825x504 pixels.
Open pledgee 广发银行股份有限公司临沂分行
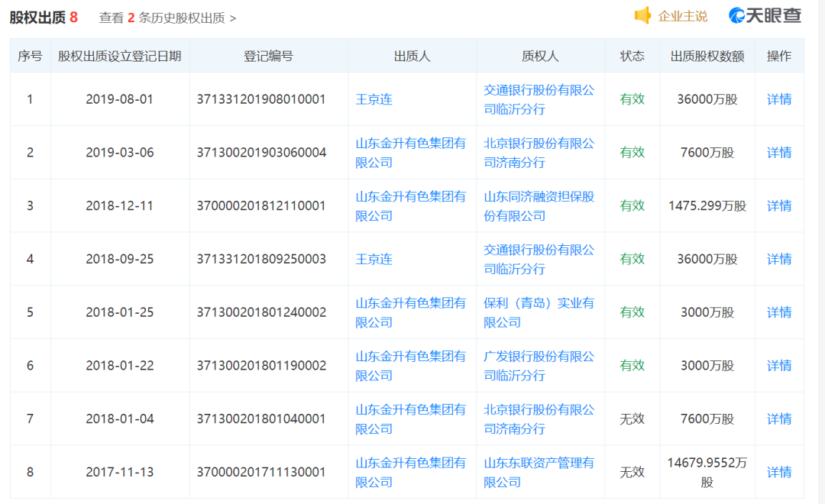[x=539, y=365]
